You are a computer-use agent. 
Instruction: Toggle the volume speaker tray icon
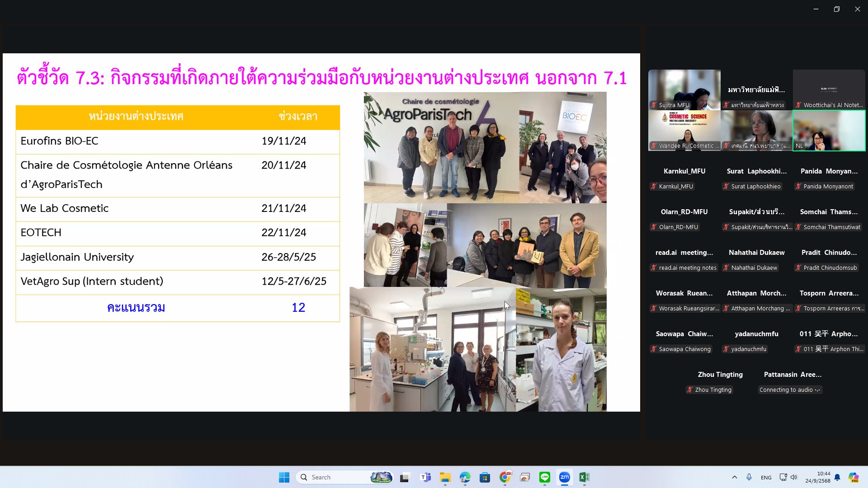794,477
